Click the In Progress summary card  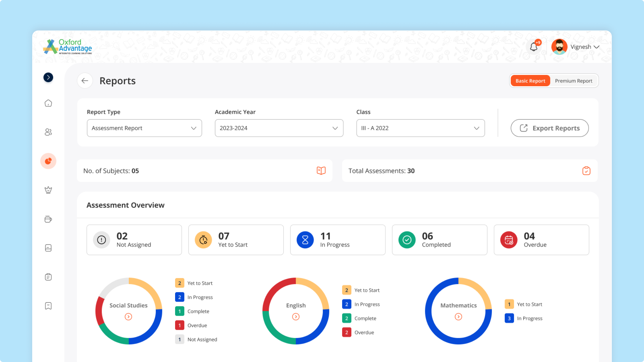tap(337, 240)
